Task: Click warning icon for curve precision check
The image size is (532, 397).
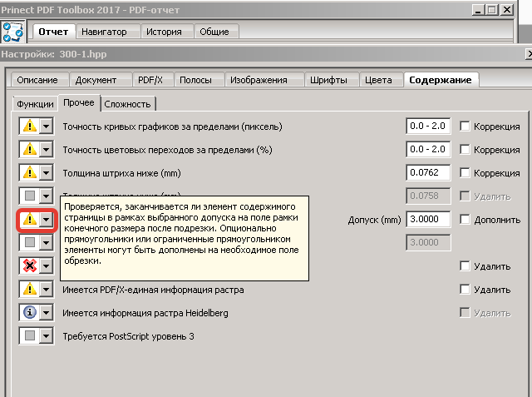Action: (30, 127)
